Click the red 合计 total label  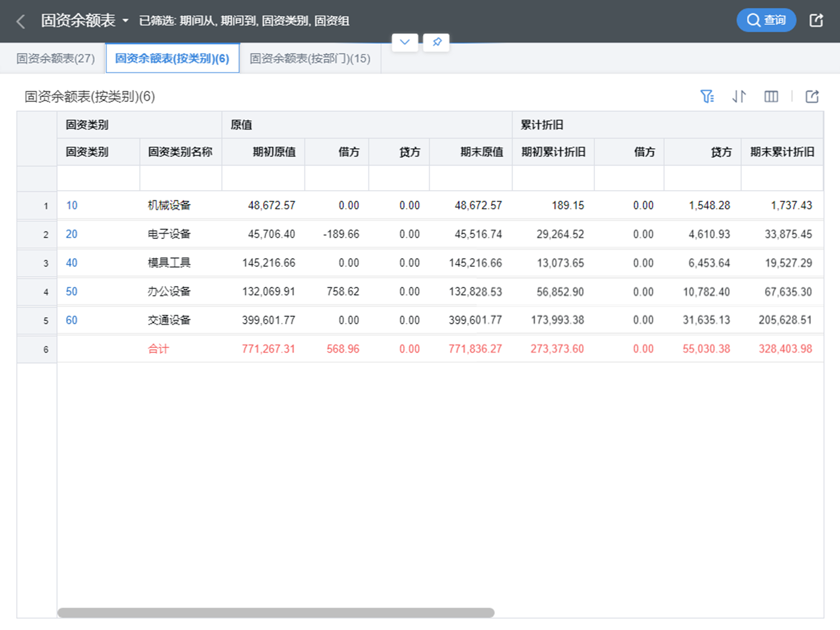tap(158, 349)
